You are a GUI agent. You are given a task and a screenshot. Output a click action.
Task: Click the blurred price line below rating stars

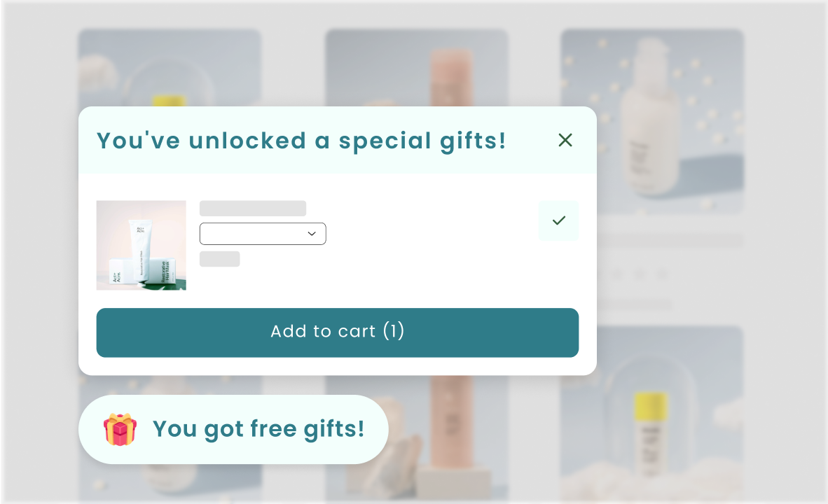(634, 304)
